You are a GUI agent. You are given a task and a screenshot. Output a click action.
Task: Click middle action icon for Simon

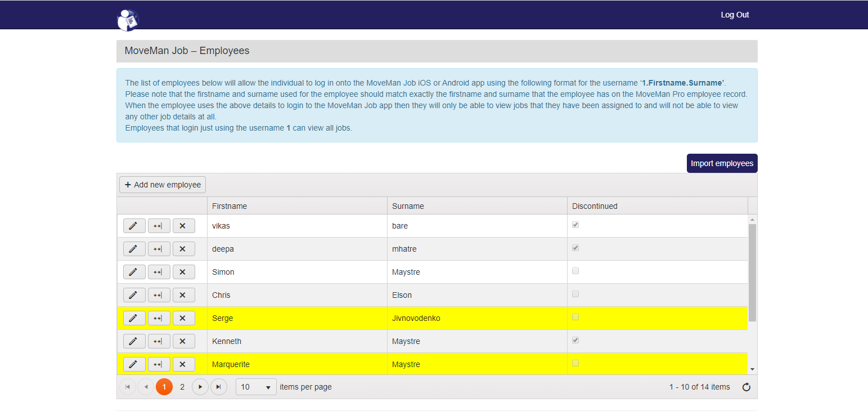click(x=159, y=272)
